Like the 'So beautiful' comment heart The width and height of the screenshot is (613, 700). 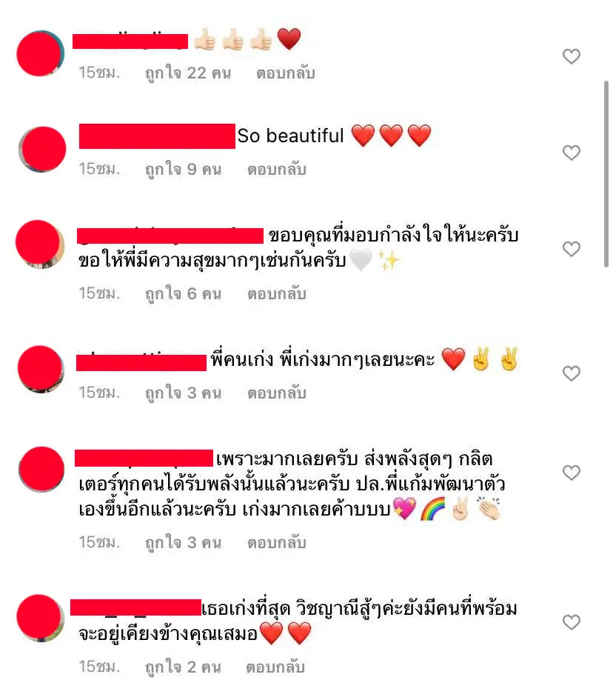pos(571,153)
